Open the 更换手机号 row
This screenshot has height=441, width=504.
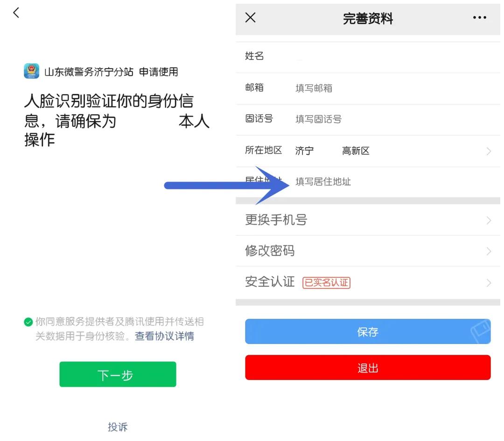pos(368,220)
